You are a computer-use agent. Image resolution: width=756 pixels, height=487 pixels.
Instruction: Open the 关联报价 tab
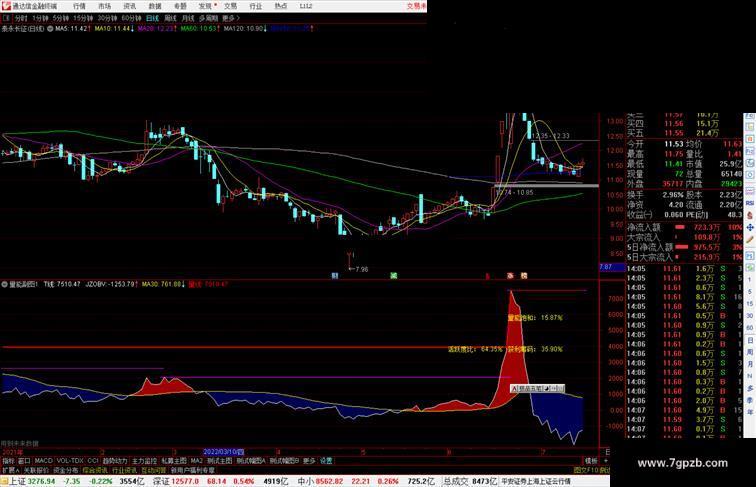[x=36, y=470]
